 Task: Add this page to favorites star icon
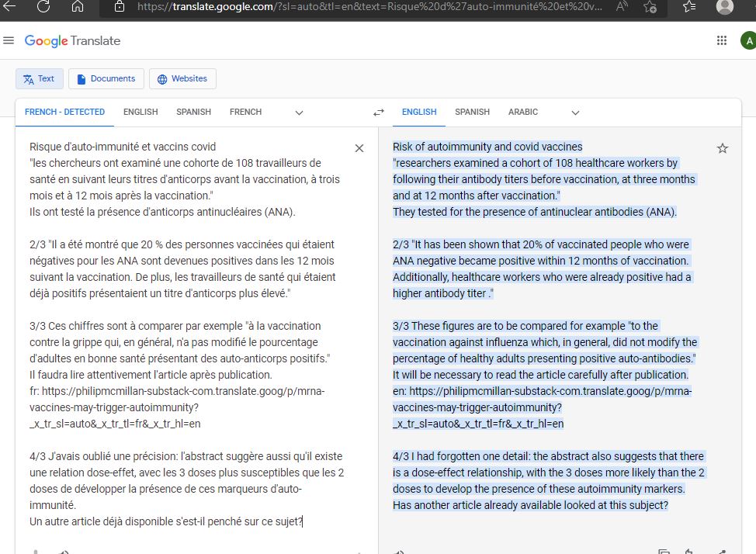(650, 7)
